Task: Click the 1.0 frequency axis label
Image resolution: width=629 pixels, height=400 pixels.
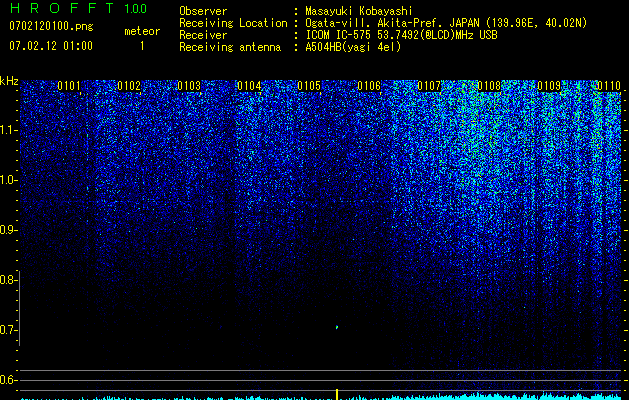Action: coord(7,180)
